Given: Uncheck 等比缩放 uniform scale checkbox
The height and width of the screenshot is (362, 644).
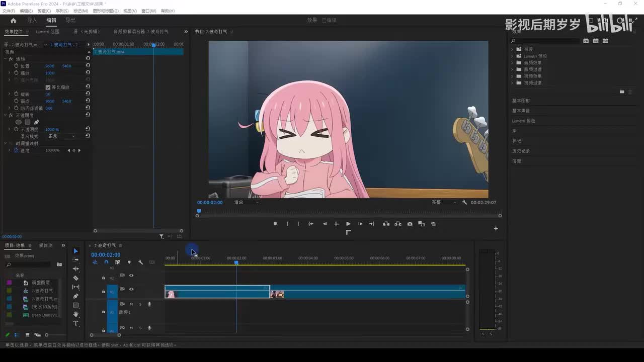Looking at the screenshot, I should pyautogui.click(x=48, y=87).
